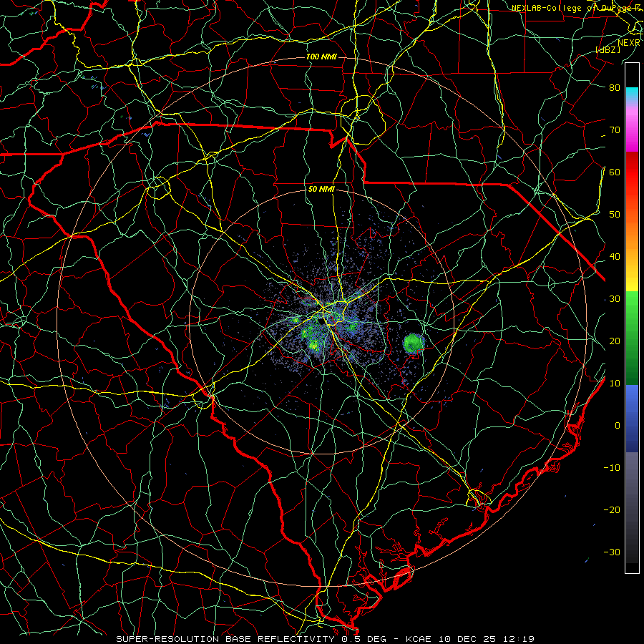This screenshot has height=644, width=644.
Task: Click the 70 dBZ scale value
Action: click(615, 130)
